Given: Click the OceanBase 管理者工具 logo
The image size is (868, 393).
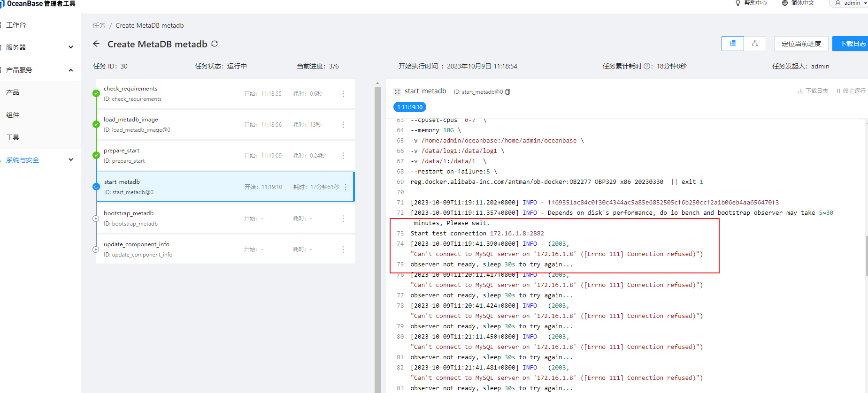Looking at the screenshot, I should pos(38,4).
